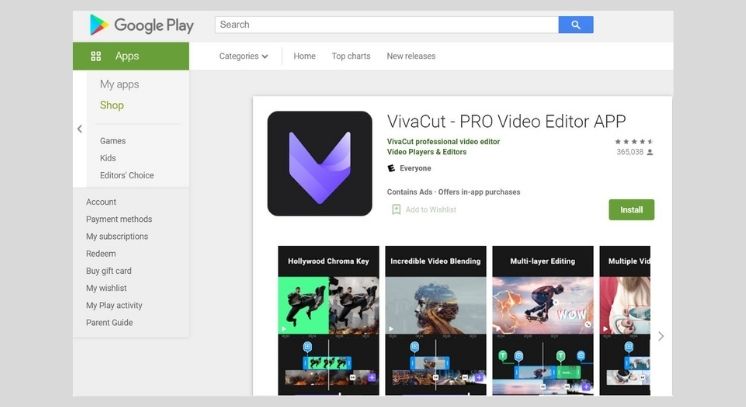
Task: Open My wishlist
Action: [106, 288]
